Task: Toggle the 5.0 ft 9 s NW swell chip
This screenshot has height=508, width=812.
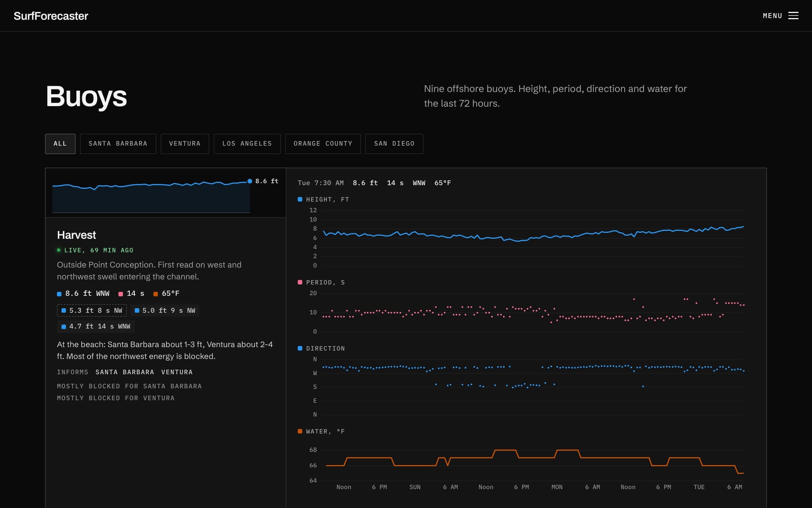Action: pos(165,310)
